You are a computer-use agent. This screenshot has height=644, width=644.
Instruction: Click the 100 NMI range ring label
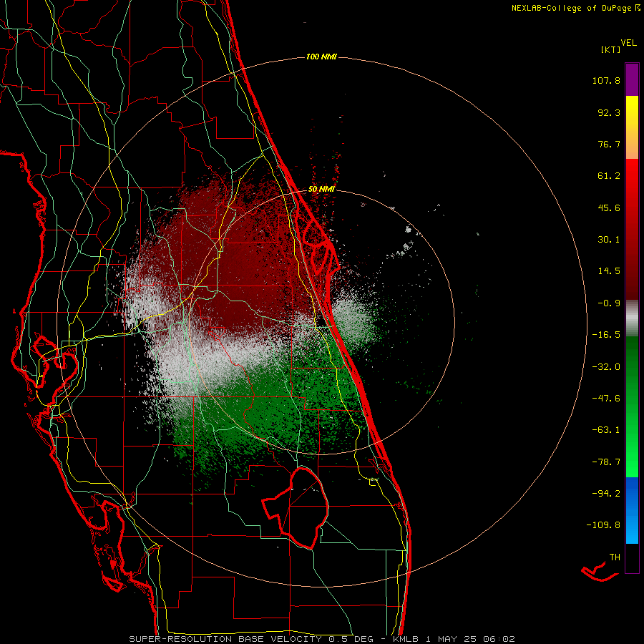321,57
